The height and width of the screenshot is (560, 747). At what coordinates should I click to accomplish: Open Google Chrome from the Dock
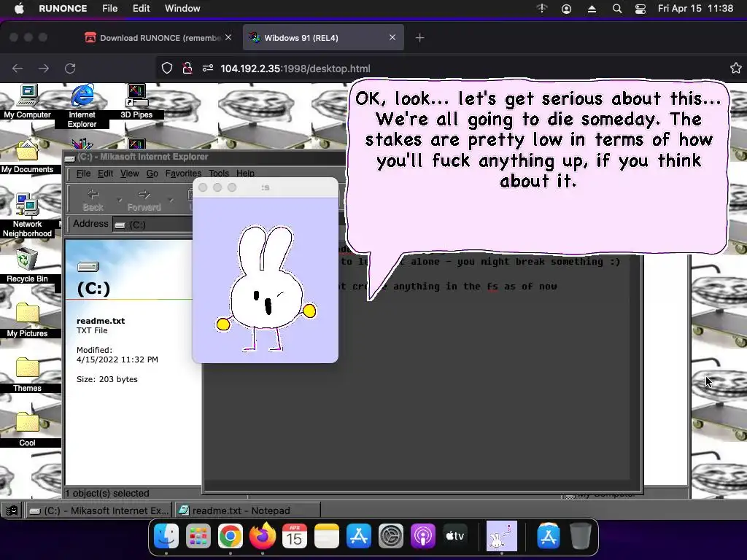[x=230, y=536]
